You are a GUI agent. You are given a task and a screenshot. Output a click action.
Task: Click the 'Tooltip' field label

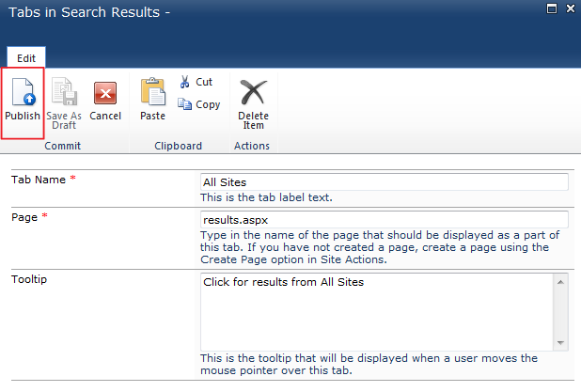click(30, 280)
